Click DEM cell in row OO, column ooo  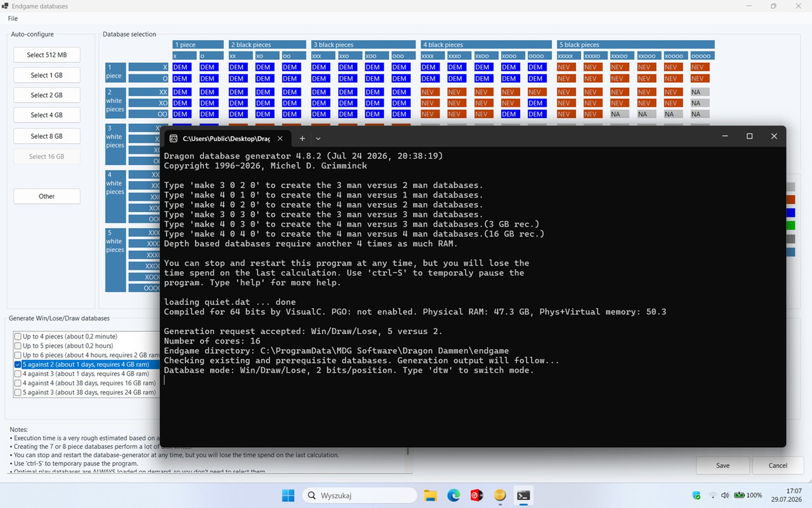(400, 114)
